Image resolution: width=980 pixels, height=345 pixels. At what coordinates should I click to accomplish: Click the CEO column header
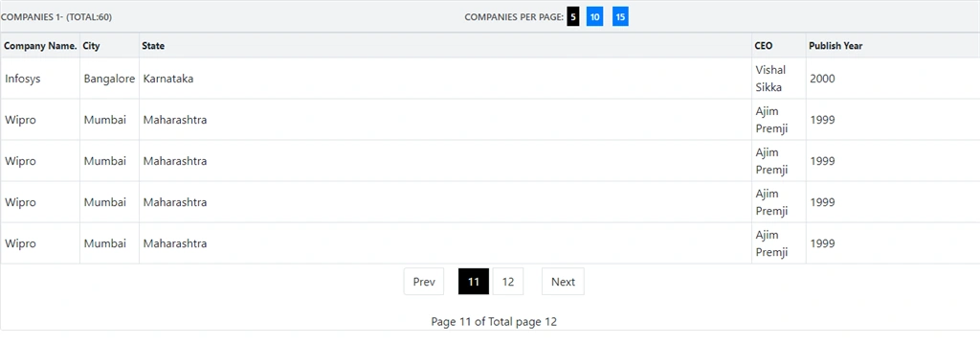(x=779, y=46)
